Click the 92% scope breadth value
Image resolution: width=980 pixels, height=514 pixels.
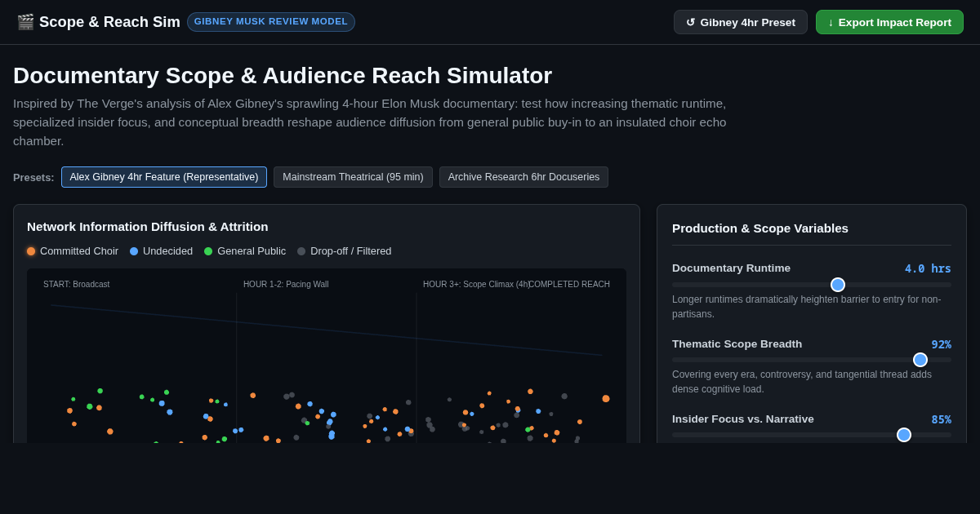point(942,344)
